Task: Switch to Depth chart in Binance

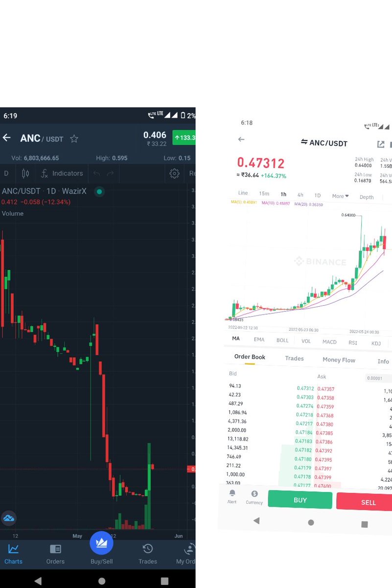Action: (x=367, y=197)
